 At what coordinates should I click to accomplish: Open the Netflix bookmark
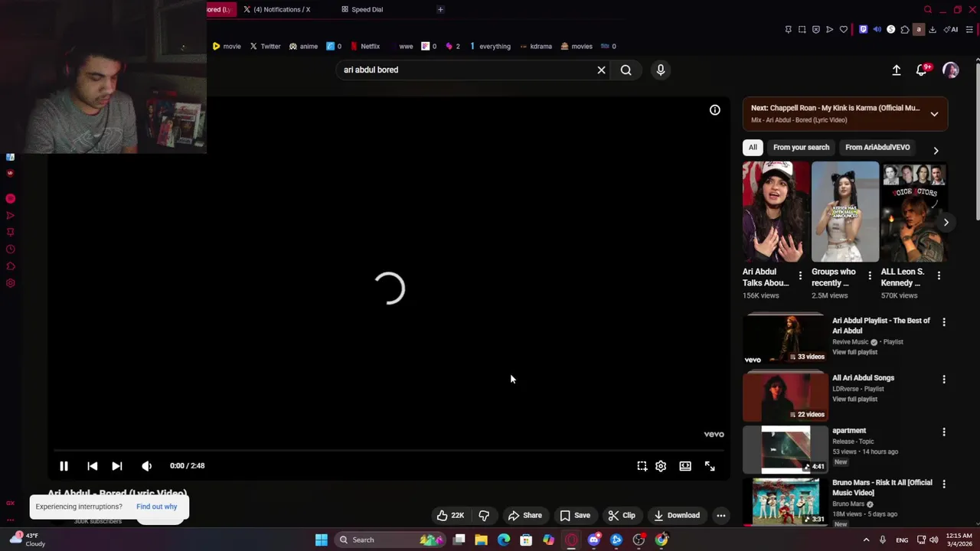[x=365, y=46]
